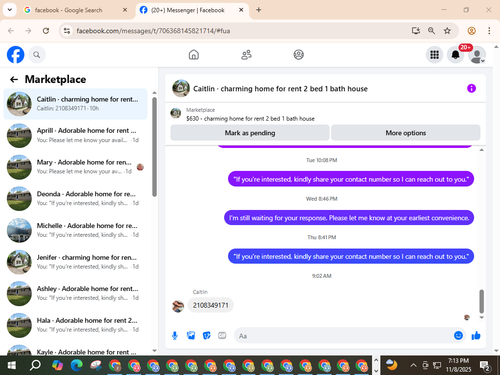The image size is (500, 375).
Task: Open Jenifer charming home conversation
Action: [75, 262]
